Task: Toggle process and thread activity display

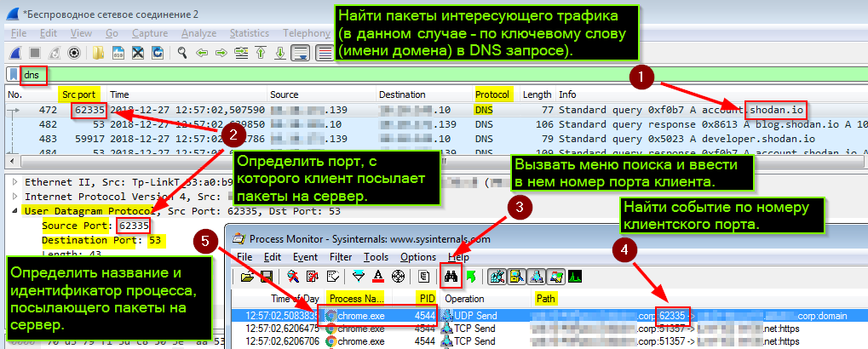Action: pos(556,276)
